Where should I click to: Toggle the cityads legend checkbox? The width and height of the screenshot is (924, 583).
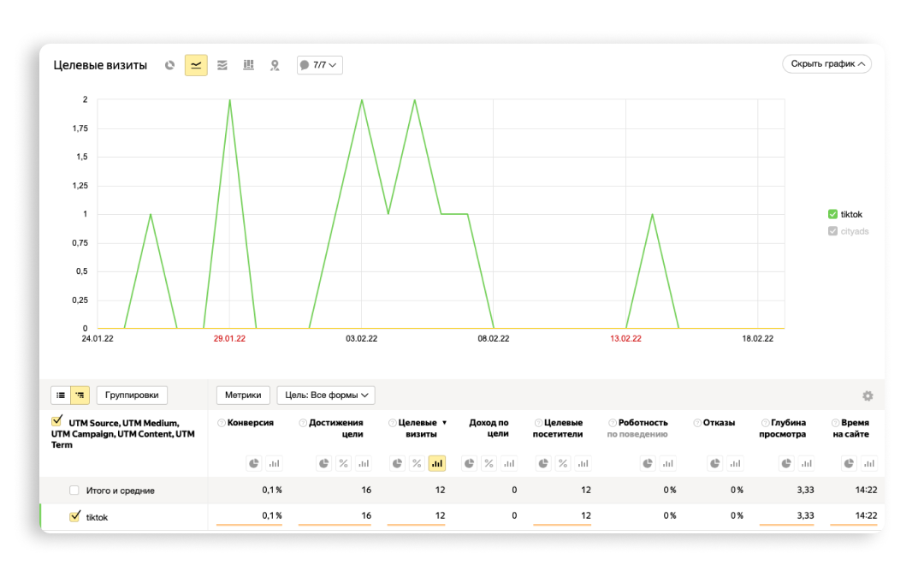832,232
